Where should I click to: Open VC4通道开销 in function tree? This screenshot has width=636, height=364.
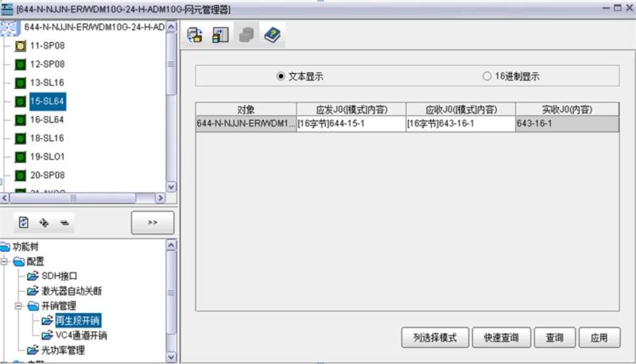[x=80, y=335]
